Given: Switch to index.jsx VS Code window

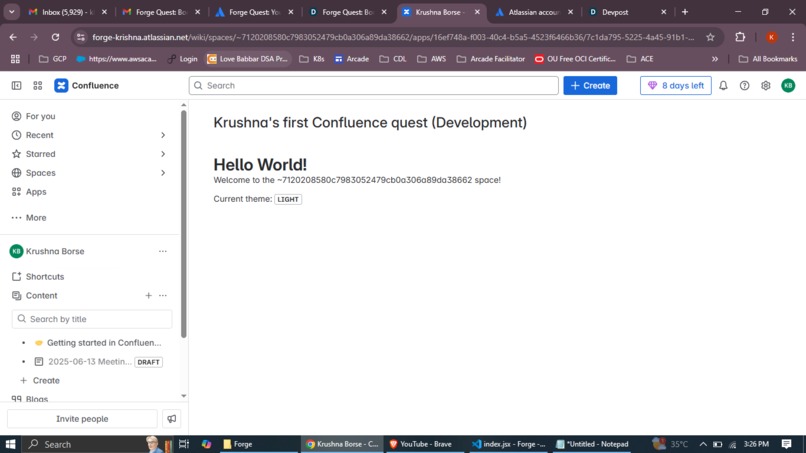Looking at the screenshot, I should pyautogui.click(x=509, y=444).
